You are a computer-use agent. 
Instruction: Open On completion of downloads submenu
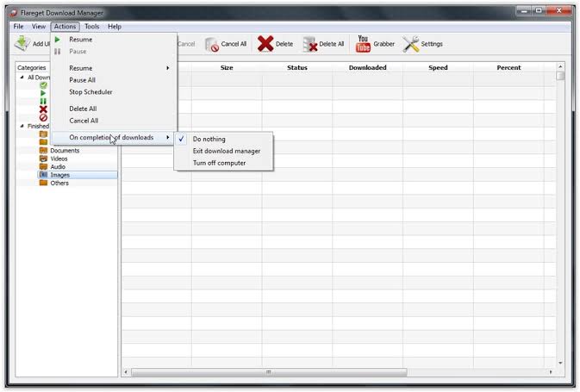coord(113,137)
